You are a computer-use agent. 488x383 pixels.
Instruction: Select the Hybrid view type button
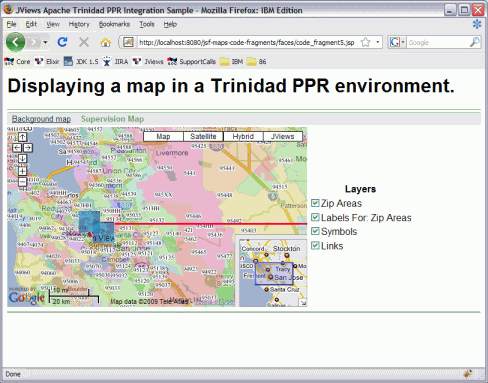[x=243, y=136]
